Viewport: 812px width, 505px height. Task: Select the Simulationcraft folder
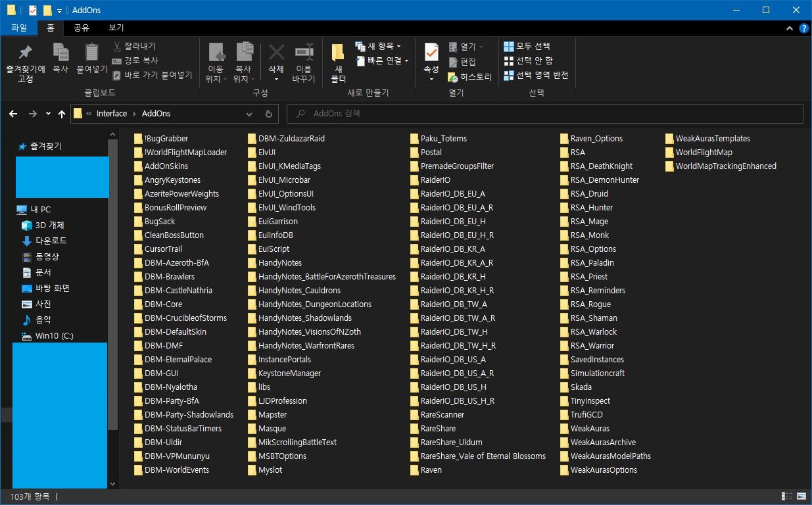pos(592,373)
